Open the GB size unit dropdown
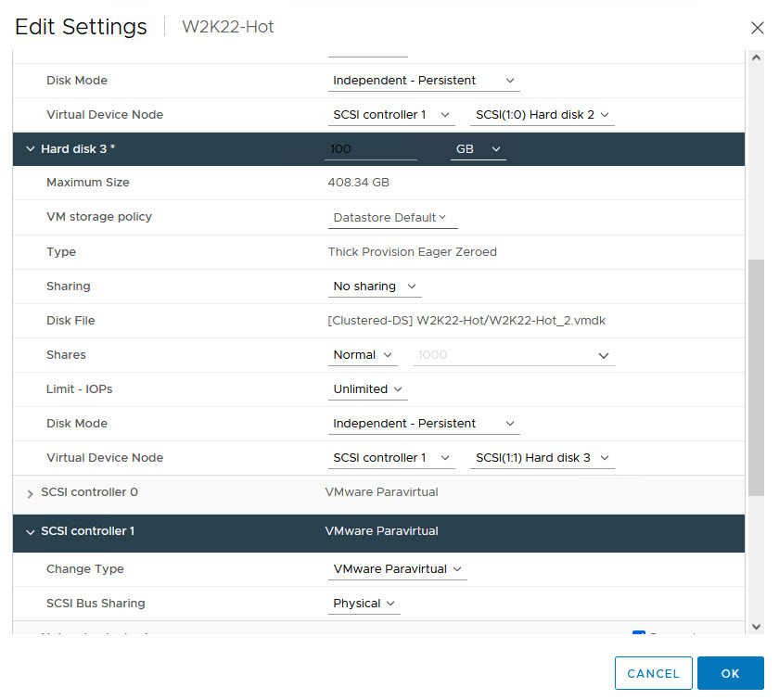 (x=478, y=149)
